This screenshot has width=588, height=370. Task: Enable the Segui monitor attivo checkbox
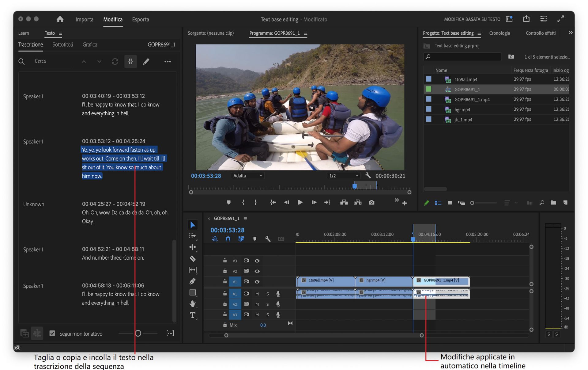[x=52, y=334]
